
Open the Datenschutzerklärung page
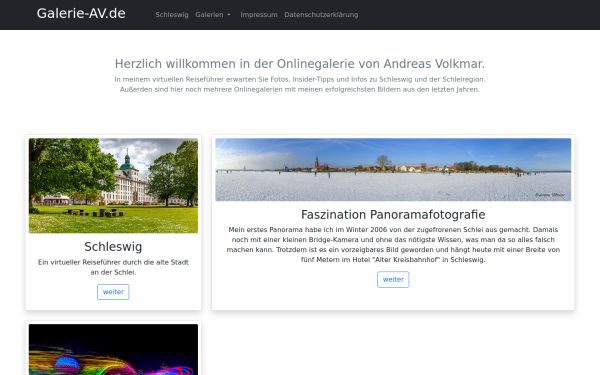pyautogui.click(x=321, y=15)
